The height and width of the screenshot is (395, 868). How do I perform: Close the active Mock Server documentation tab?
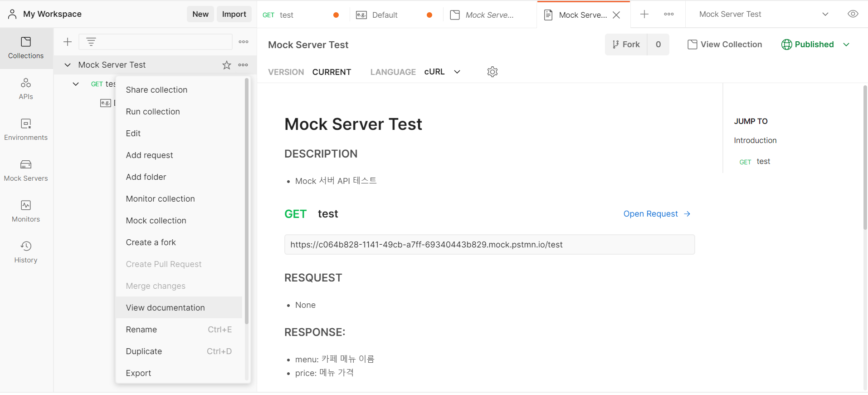tap(616, 15)
